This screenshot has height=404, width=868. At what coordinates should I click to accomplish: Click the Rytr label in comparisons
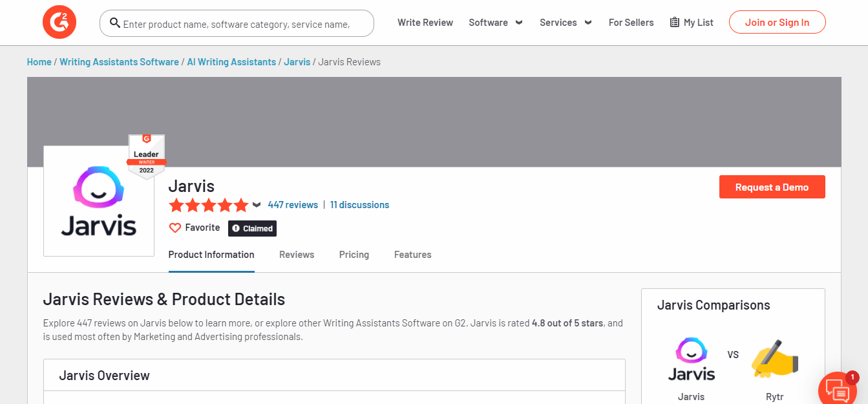pyautogui.click(x=775, y=396)
